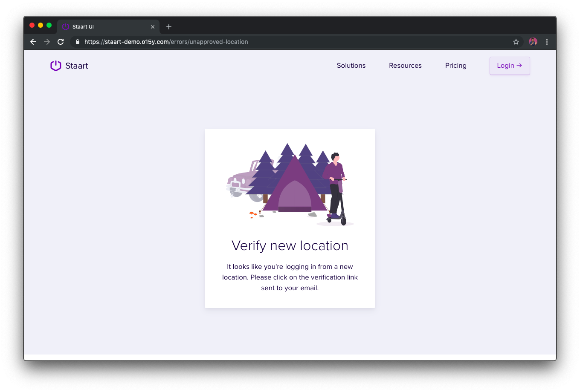Open the Resources menu item

click(405, 66)
